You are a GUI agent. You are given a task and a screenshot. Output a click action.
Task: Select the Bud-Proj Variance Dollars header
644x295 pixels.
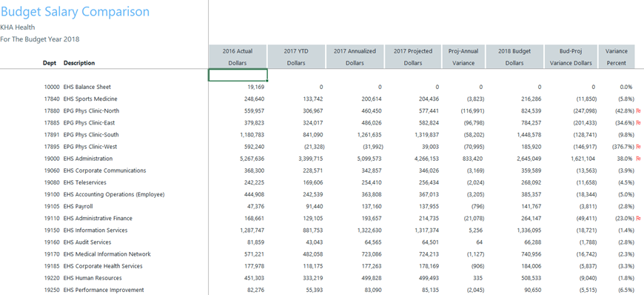(571, 57)
